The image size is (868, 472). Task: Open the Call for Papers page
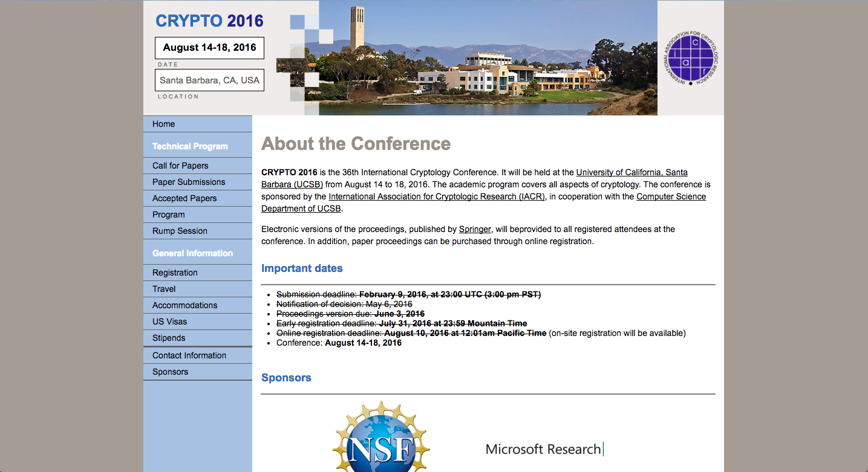point(198,166)
